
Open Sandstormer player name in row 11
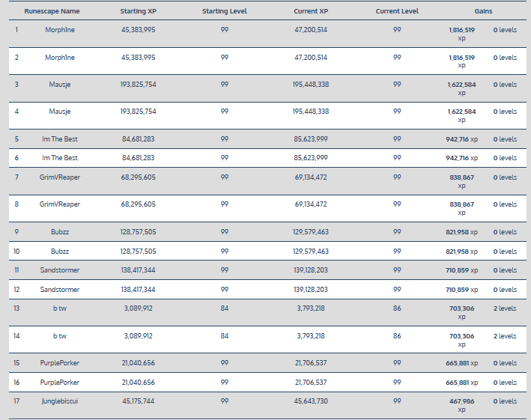coord(60,270)
